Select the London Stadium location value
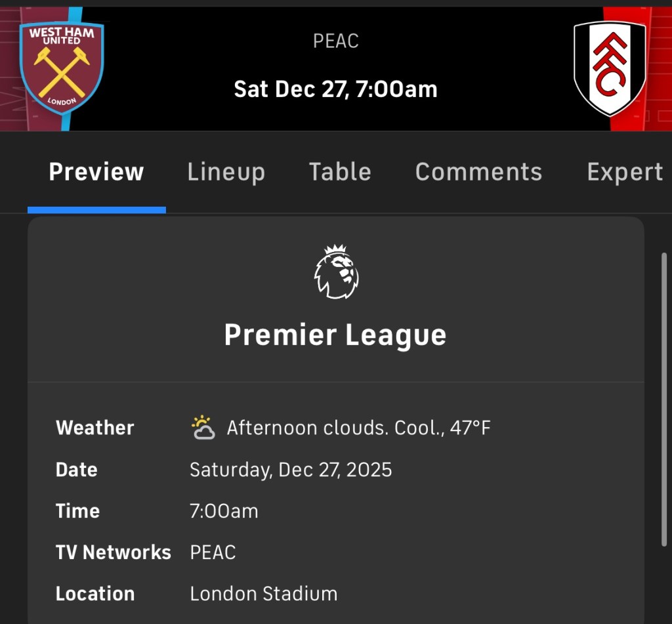Screen dimensions: 672x624 tap(263, 594)
